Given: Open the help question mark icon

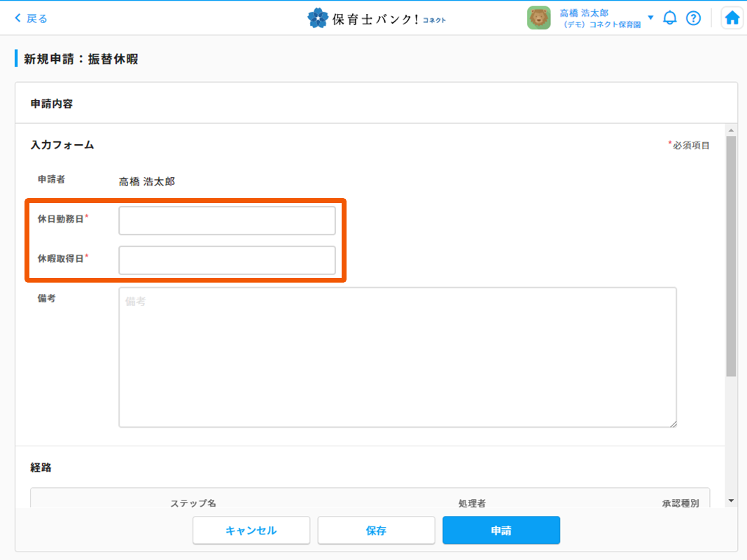Looking at the screenshot, I should point(693,18).
